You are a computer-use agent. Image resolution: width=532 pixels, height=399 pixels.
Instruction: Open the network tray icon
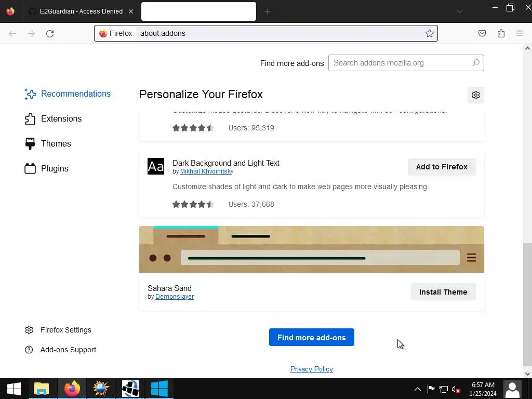click(444, 389)
